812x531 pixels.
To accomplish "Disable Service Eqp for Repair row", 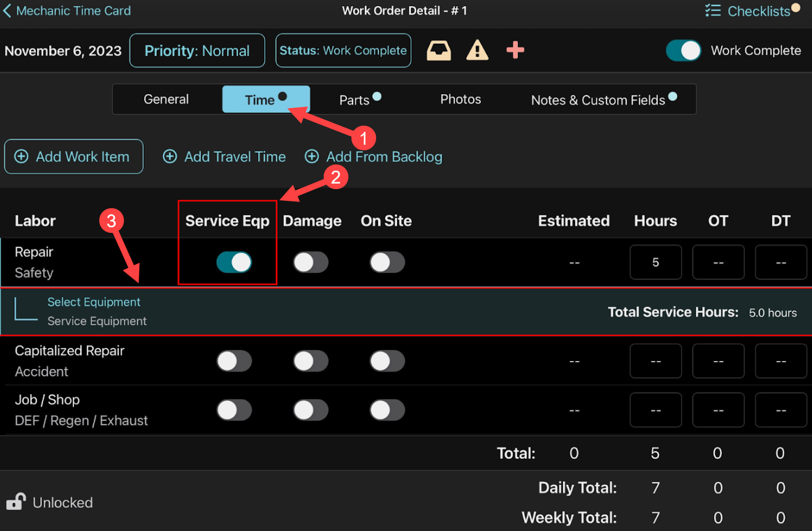I will [234, 262].
